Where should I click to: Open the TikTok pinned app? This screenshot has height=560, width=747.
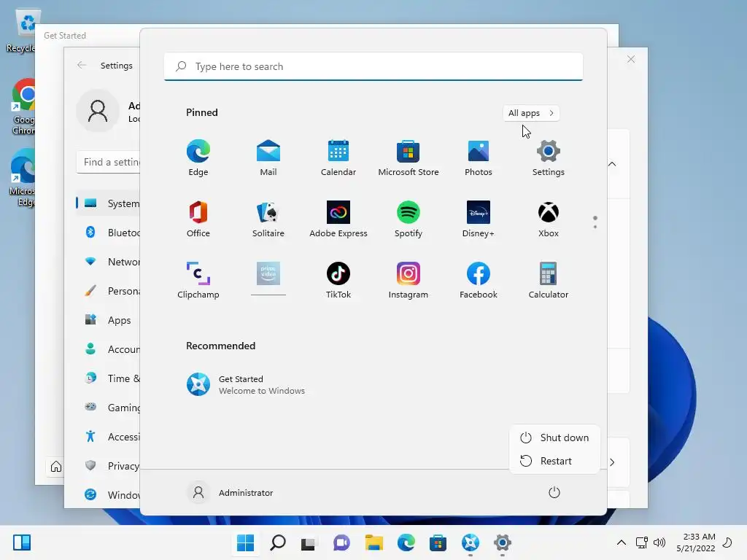click(x=338, y=280)
